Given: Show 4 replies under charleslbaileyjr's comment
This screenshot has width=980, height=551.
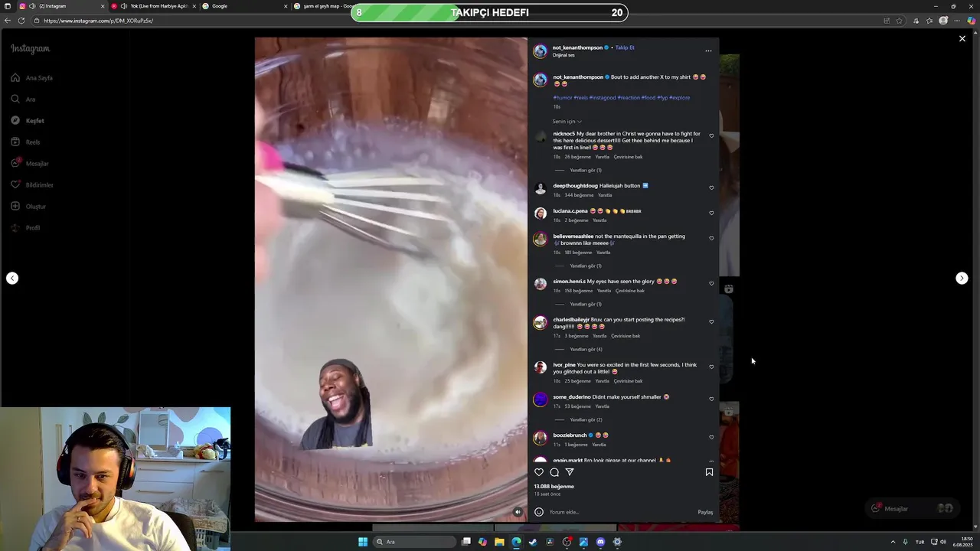Looking at the screenshot, I should pos(586,349).
